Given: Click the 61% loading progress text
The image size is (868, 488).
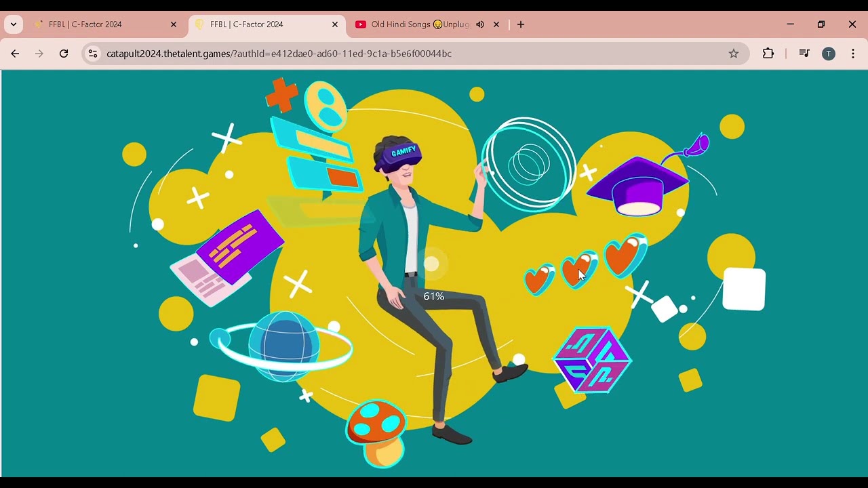Looking at the screenshot, I should pyautogui.click(x=434, y=296).
